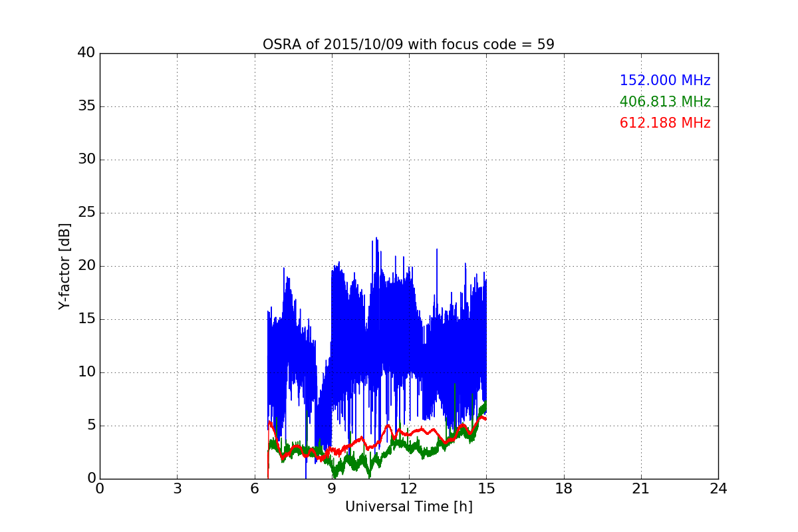Select the 406.813 MHz legend label
798x532 pixels.
(x=665, y=102)
